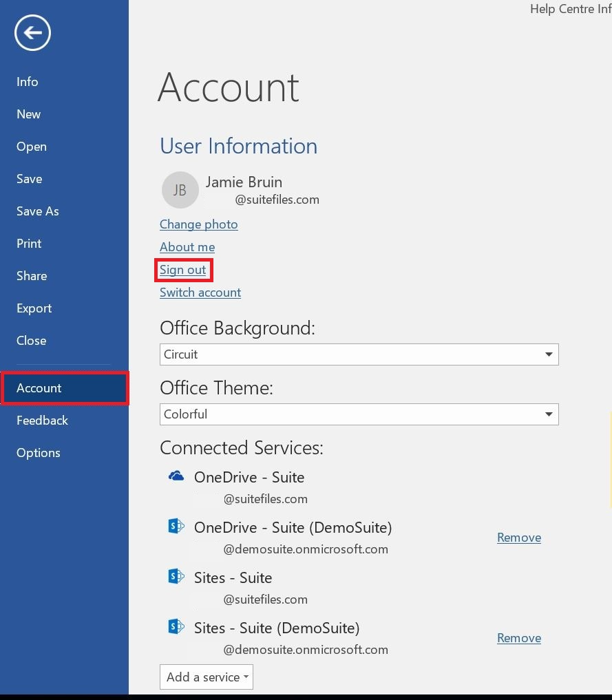Click the Sites - Suite service name
Viewport: 612px width, 700px height.
pyautogui.click(x=233, y=577)
